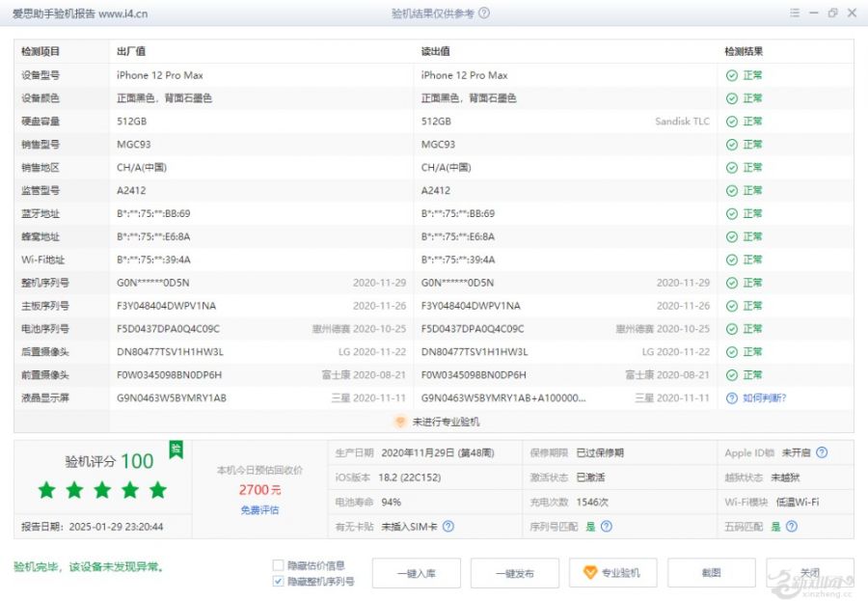Click the 电池序列号 row label

44,328
